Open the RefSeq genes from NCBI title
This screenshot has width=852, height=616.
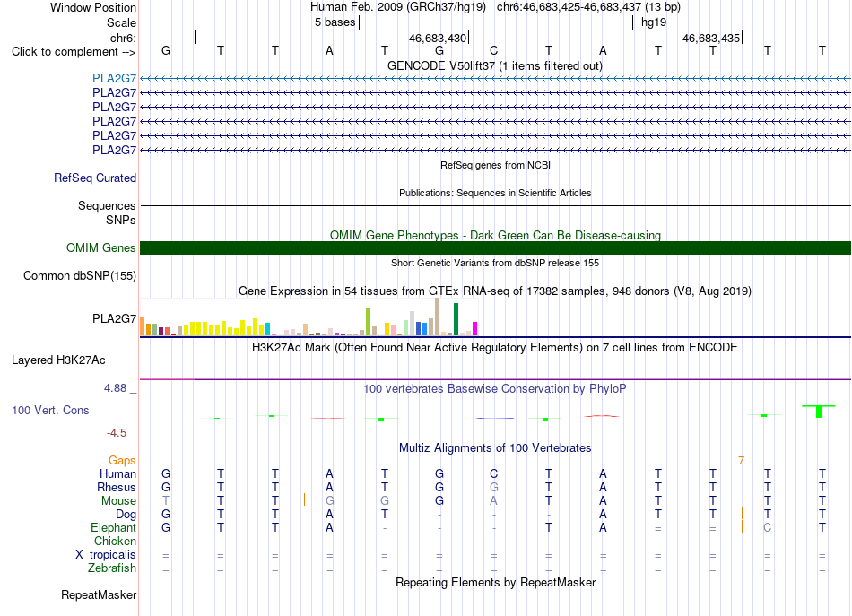[495, 165]
